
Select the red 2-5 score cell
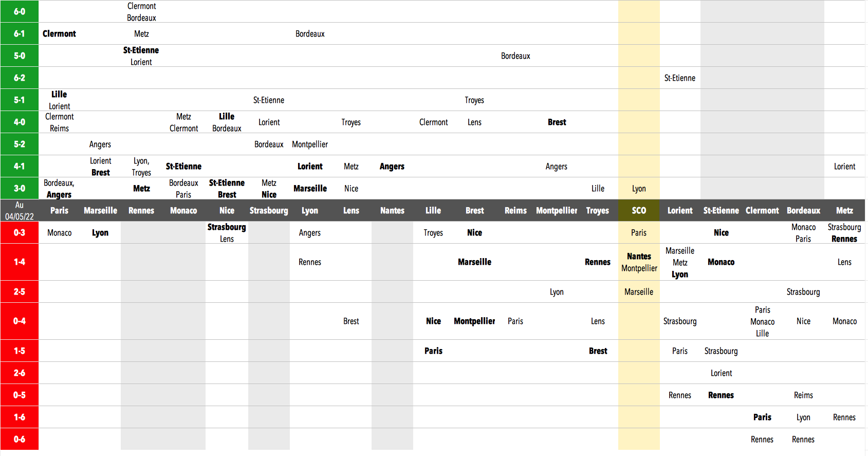[20, 291]
